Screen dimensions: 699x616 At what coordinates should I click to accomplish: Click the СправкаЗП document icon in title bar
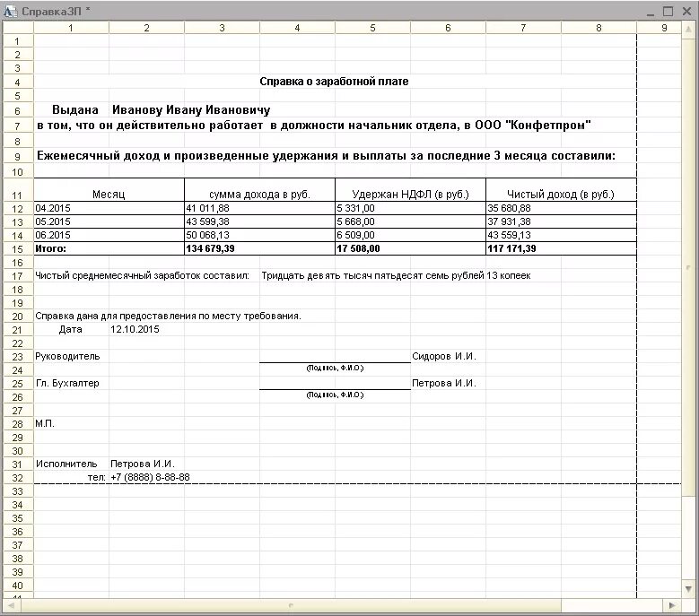click(11, 11)
